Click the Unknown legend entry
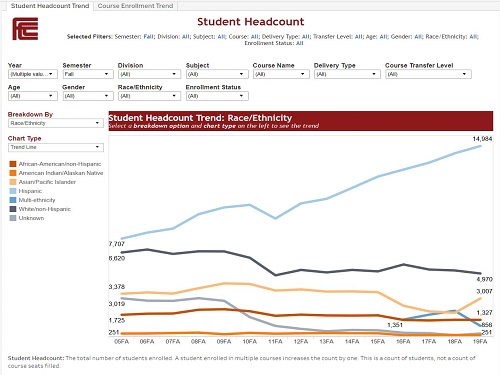 click(27, 218)
